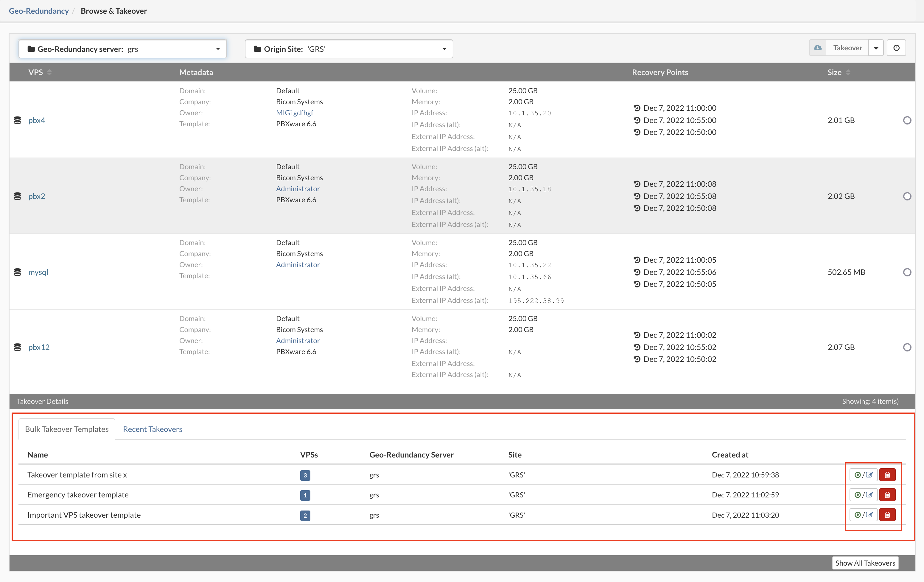Select the pbx4 radio button

click(907, 120)
